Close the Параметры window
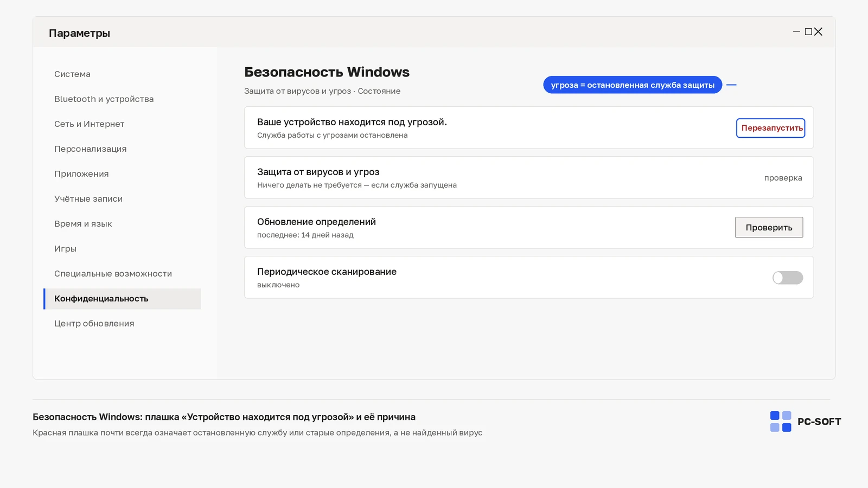Screen dimensions: 868x488 [x=818, y=32]
